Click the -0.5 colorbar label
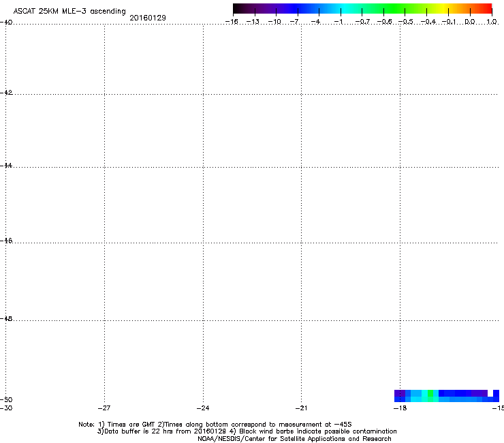The height and width of the screenshot is (443, 504). 406,22
